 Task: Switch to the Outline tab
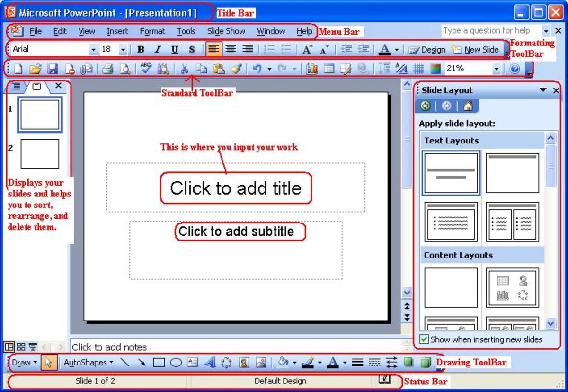[x=16, y=86]
